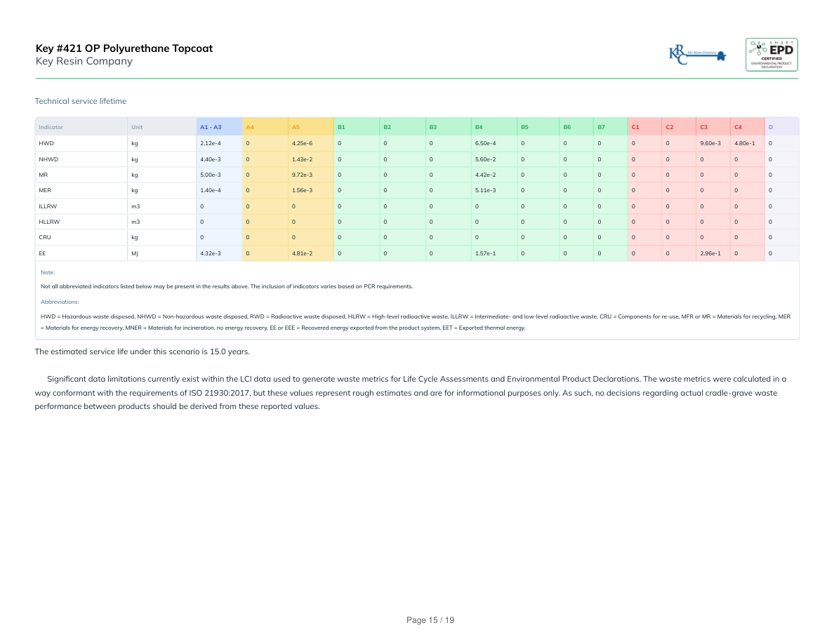The image size is (834, 644).
Task: Click the 'Unit' column header
Action: [x=137, y=127]
